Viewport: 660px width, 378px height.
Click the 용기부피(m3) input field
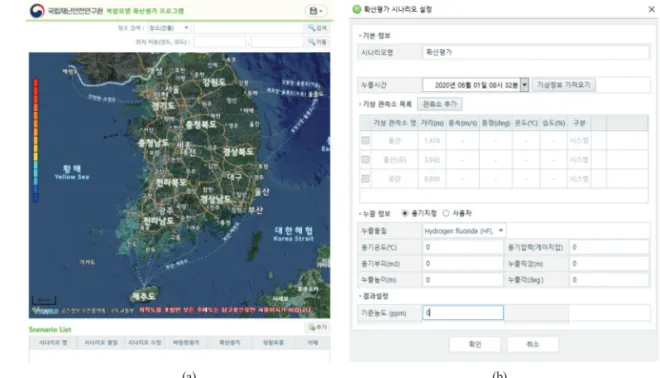(x=463, y=264)
